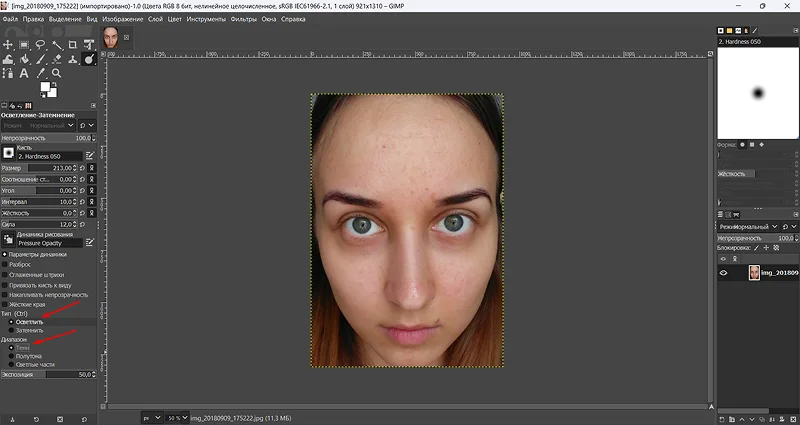The image size is (800, 425).
Task: Open the brushes panel configuration menu
Action: [x=795, y=31]
